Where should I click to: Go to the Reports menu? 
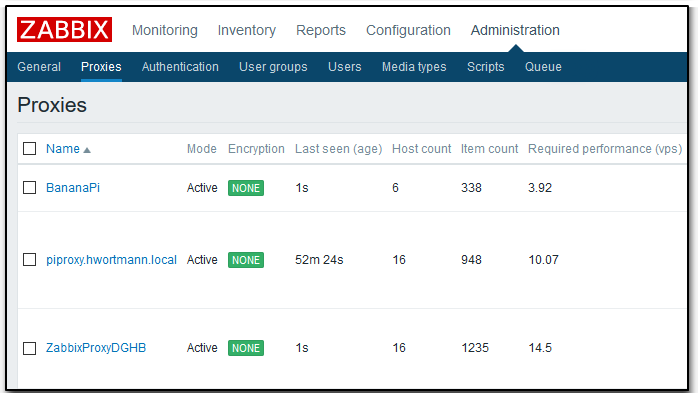click(x=321, y=30)
